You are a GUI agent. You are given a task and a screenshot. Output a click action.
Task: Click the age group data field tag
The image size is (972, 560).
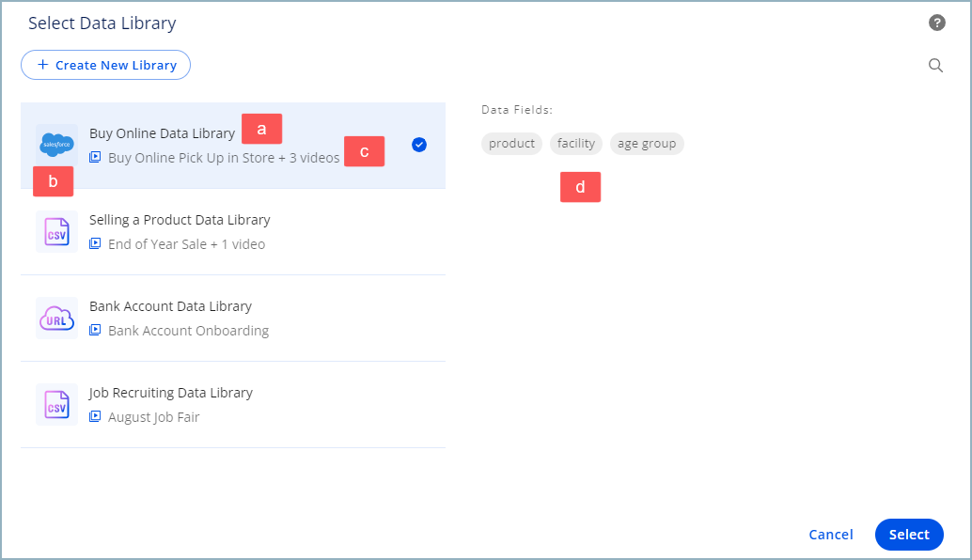[x=647, y=144]
